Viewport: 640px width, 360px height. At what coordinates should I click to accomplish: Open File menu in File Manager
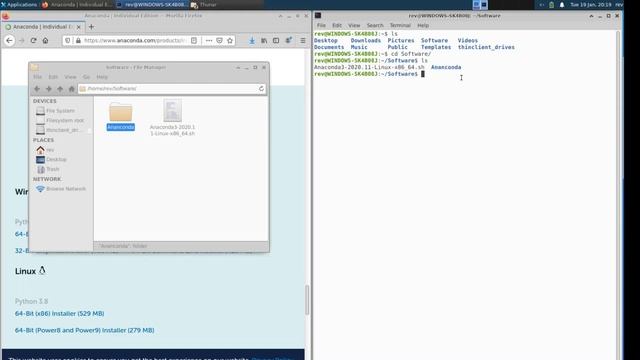tap(38, 77)
